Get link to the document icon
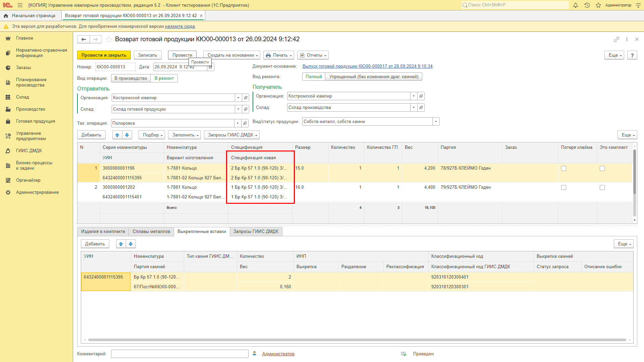 (x=616, y=39)
